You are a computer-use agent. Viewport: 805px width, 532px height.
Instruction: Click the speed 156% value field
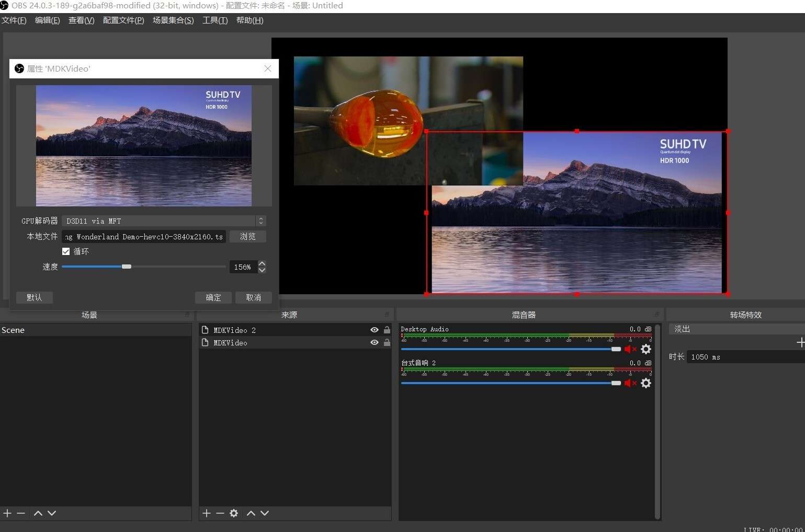point(243,267)
